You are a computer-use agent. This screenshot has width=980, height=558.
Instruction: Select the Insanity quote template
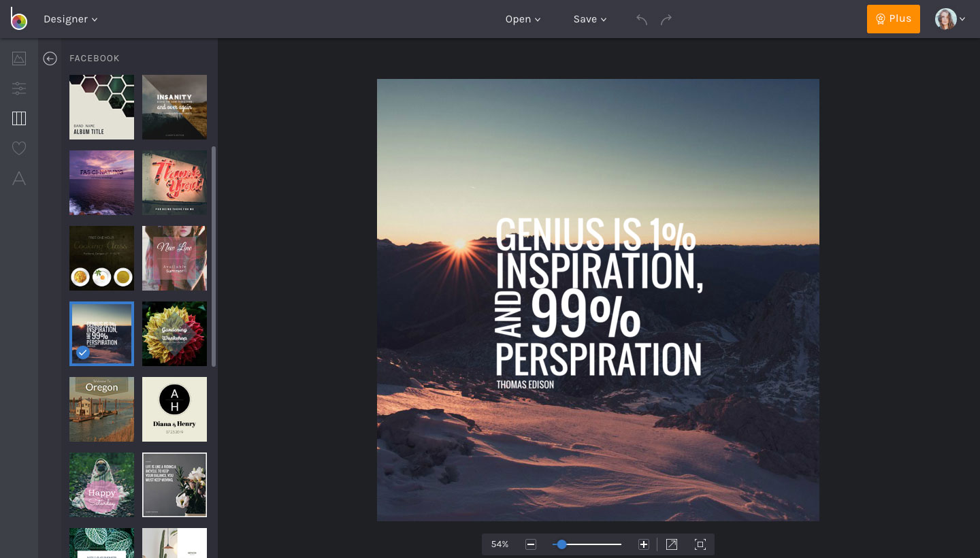tap(175, 108)
